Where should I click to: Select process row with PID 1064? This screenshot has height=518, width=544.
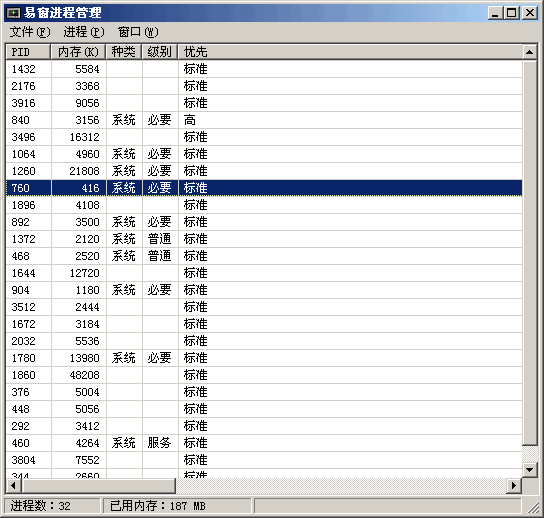264,154
